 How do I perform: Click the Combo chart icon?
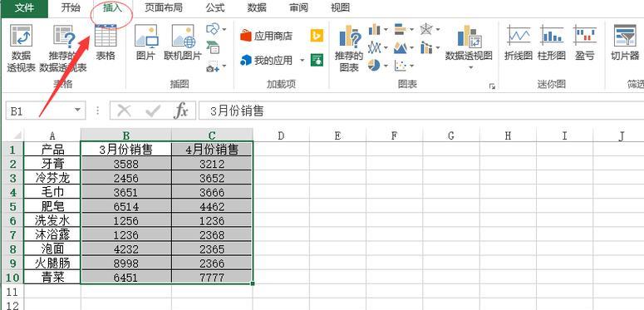(426, 47)
